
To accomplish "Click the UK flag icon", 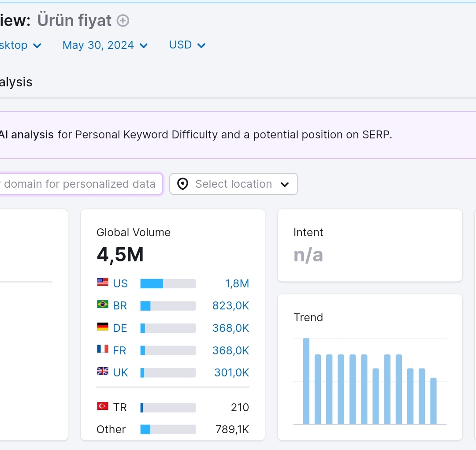I will coord(103,372).
